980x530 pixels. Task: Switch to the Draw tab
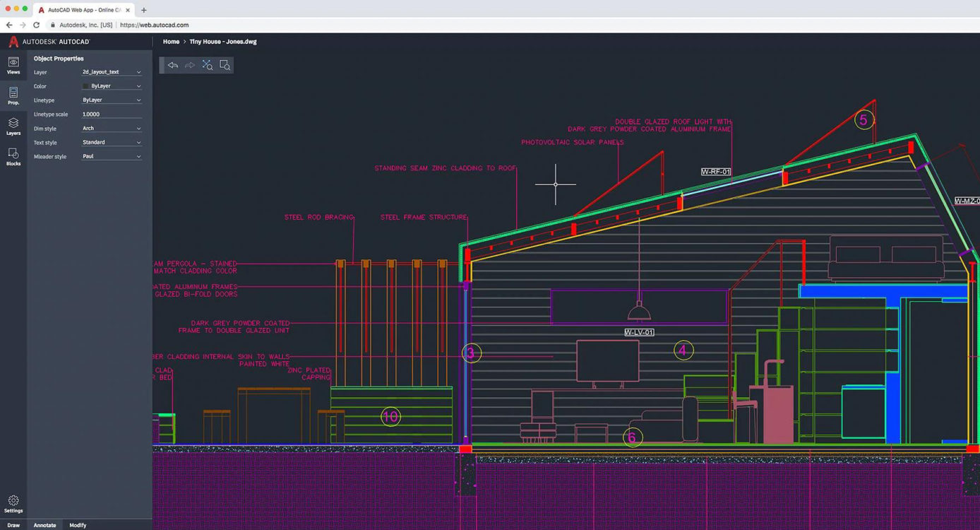[14, 525]
